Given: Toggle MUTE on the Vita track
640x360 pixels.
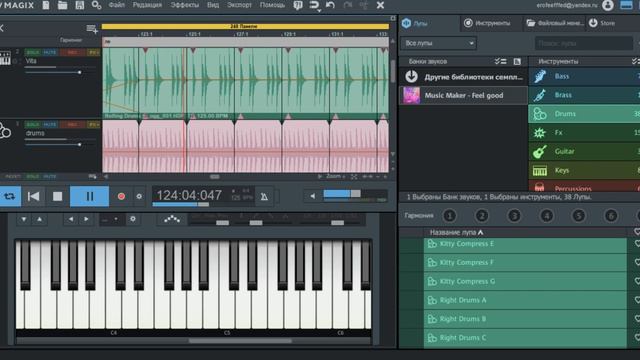Looking at the screenshot, I should coord(50,52).
